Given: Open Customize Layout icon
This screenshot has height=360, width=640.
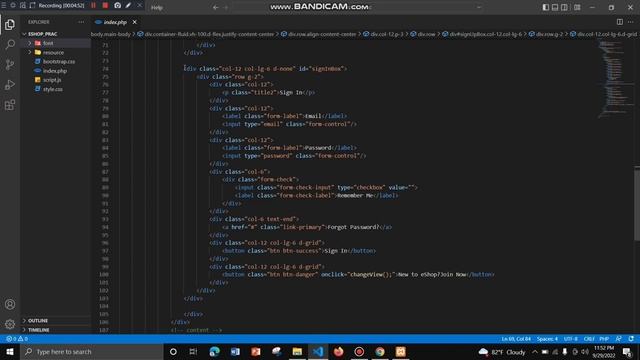Looking at the screenshot, I should point(577,7).
